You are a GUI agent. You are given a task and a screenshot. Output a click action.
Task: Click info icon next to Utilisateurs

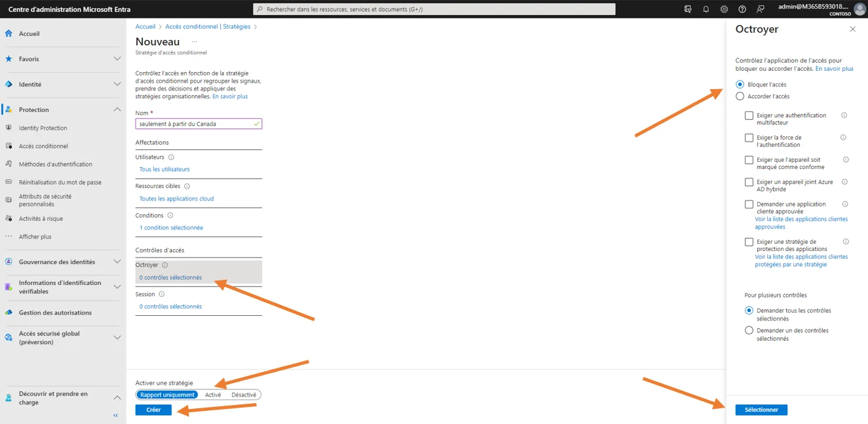click(171, 157)
